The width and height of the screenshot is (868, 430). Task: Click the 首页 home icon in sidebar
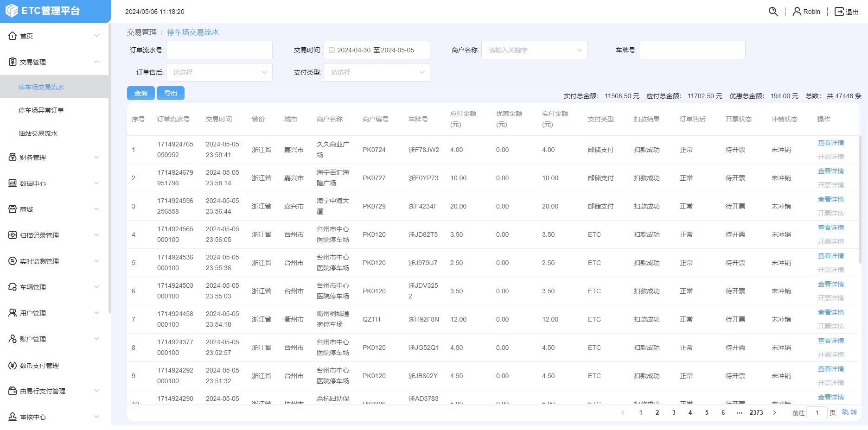pos(13,36)
